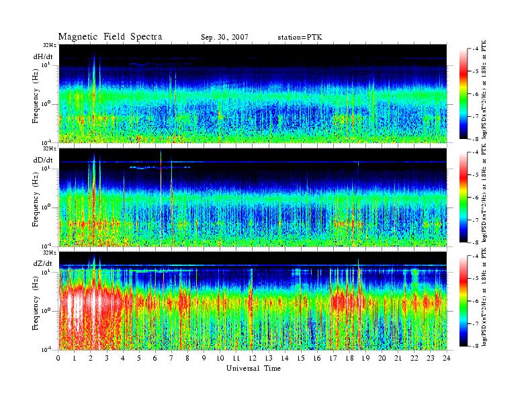Click the "Universal Time" axis title

pos(253,368)
